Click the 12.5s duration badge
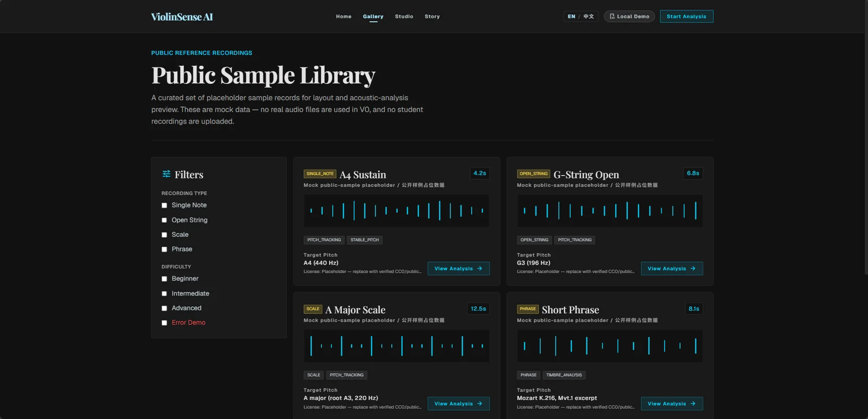The width and height of the screenshot is (868, 419). 478,309
